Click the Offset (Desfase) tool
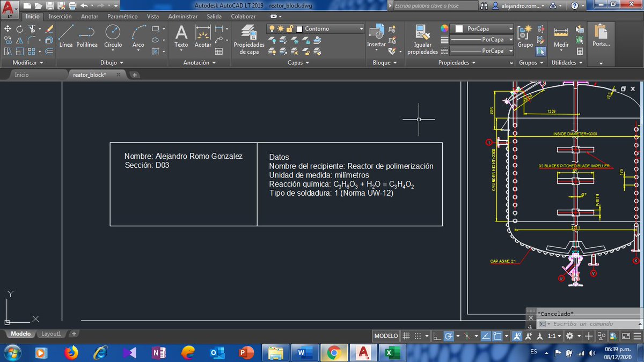This screenshot has width=644, height=362. [49, 51]
